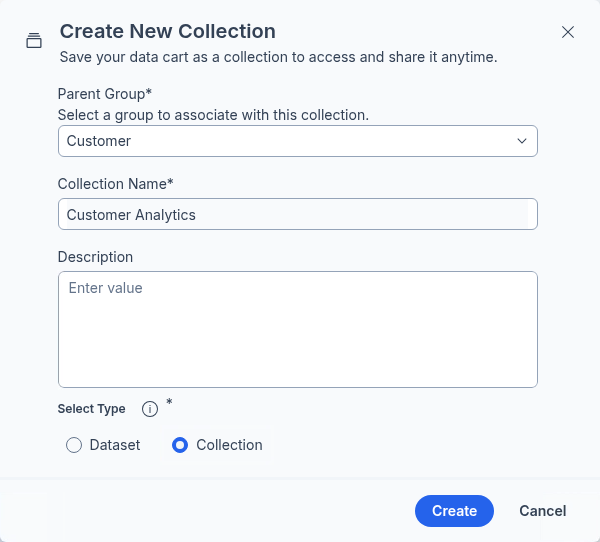Viewport: 600px width, 542px height.
Task: Click the Collection Name field label
Action: pos(115,184)
